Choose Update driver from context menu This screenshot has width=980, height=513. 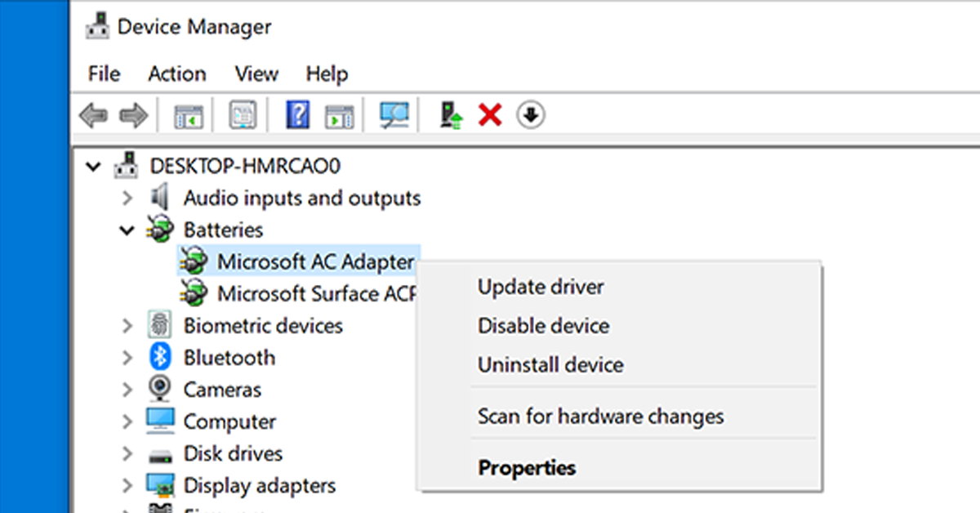click(541, 287)
